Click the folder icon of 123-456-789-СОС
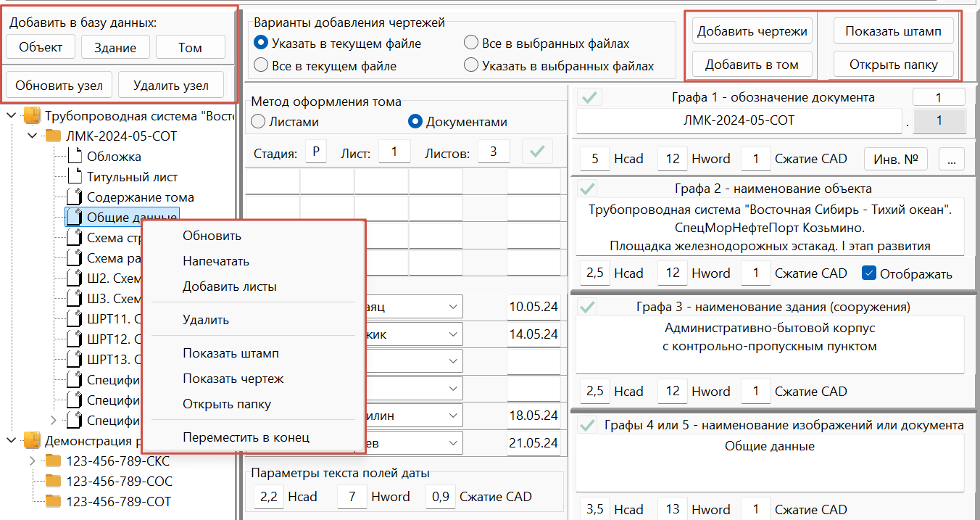Screen dimensions: 980x520 tap(54, 481)
